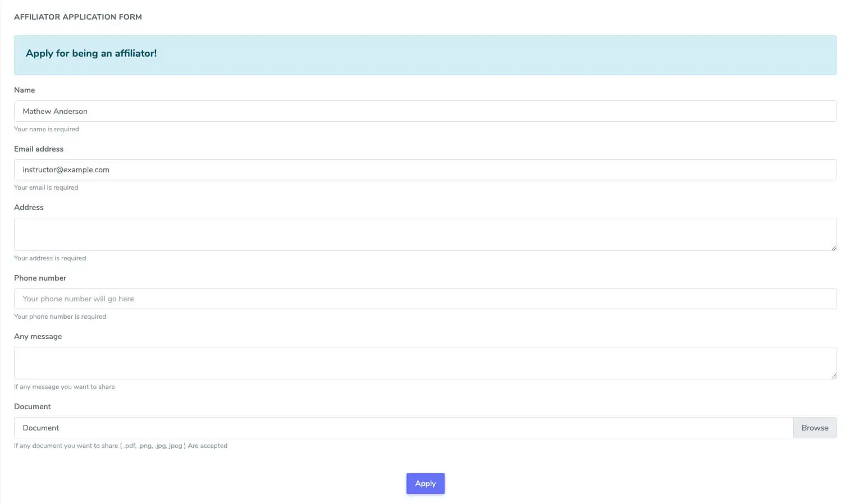850x504 pixels.
Task: Click the "Name" field label
Action: click(25, 90)
